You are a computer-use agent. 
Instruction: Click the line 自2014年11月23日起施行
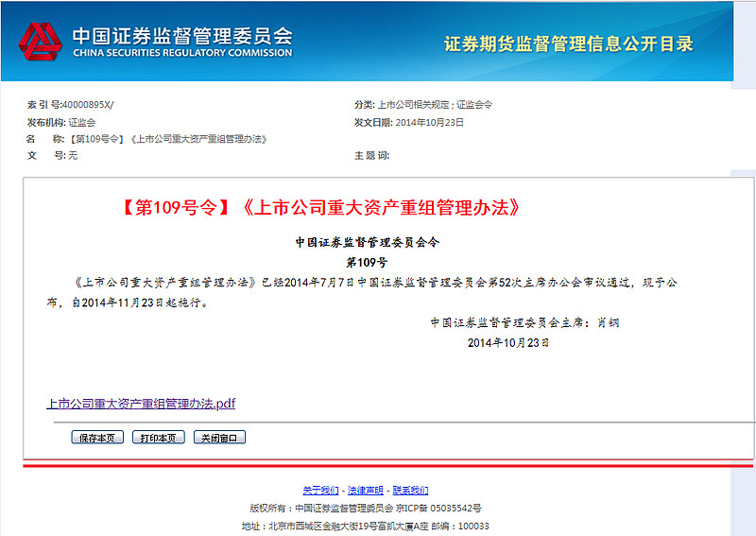tap(140, 303)
